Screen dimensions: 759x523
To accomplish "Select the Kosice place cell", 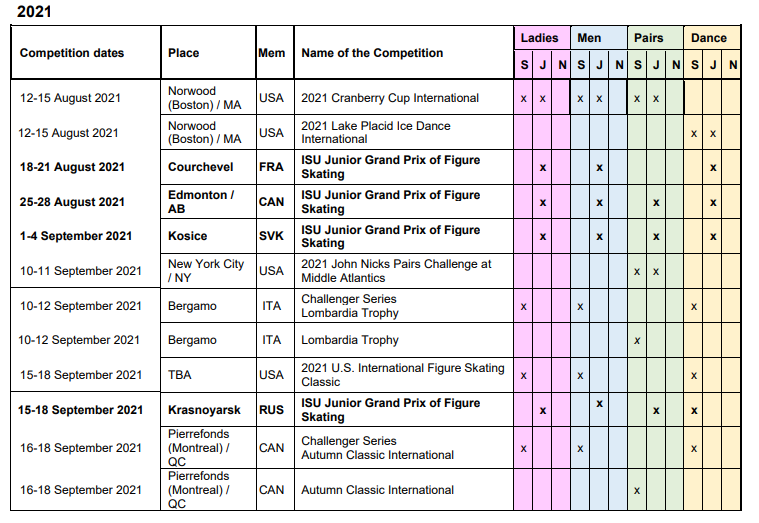I will (x=188, y=236).
